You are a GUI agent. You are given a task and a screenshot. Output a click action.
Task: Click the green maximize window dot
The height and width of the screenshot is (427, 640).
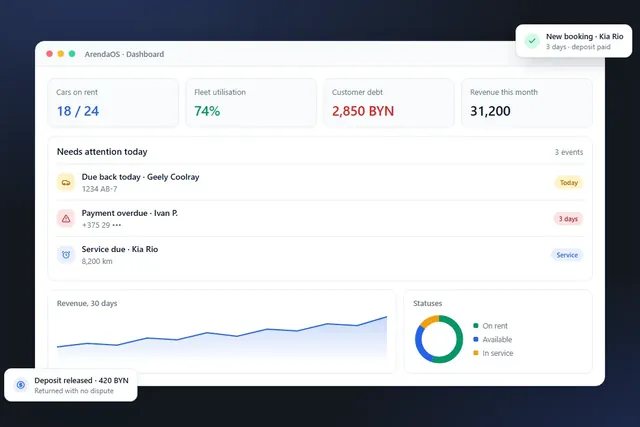[x=72, y=54]
